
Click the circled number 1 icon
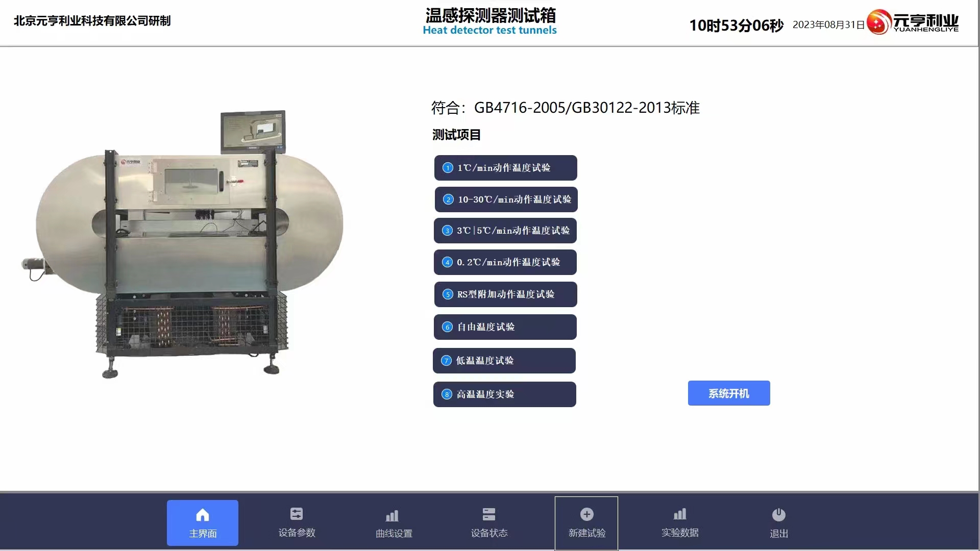click(448, 168)
